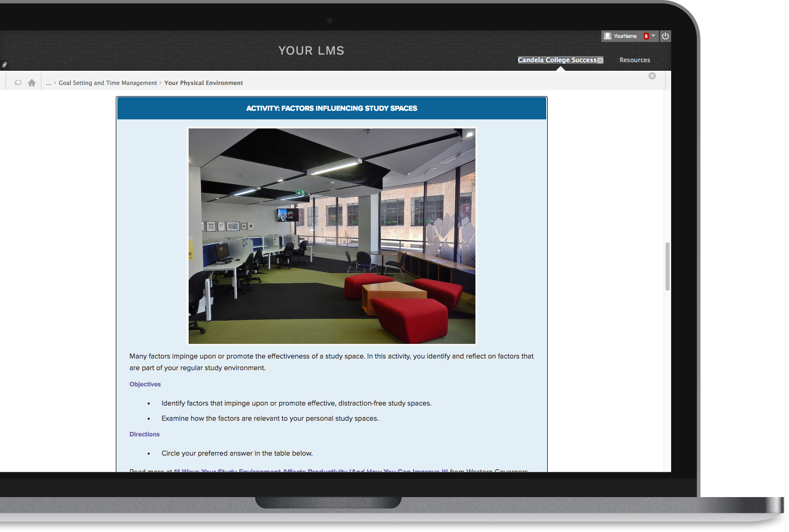Close the Candela College Success tab

coord(600,60)
